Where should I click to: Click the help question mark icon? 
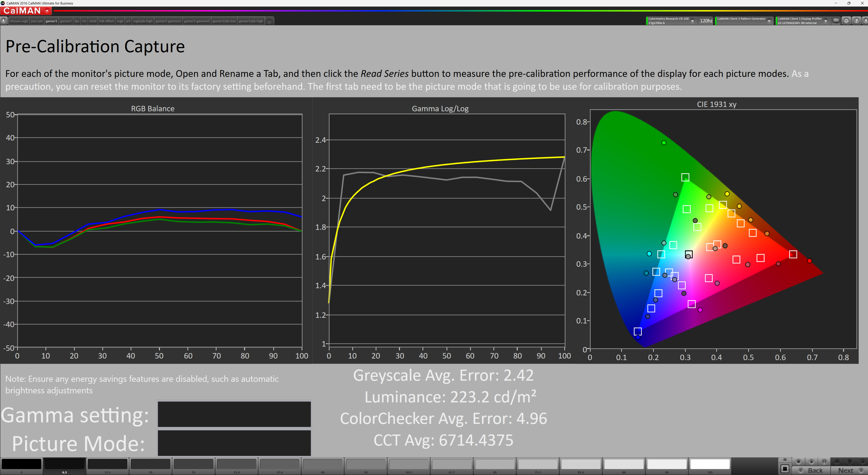[x=856, y=21]
